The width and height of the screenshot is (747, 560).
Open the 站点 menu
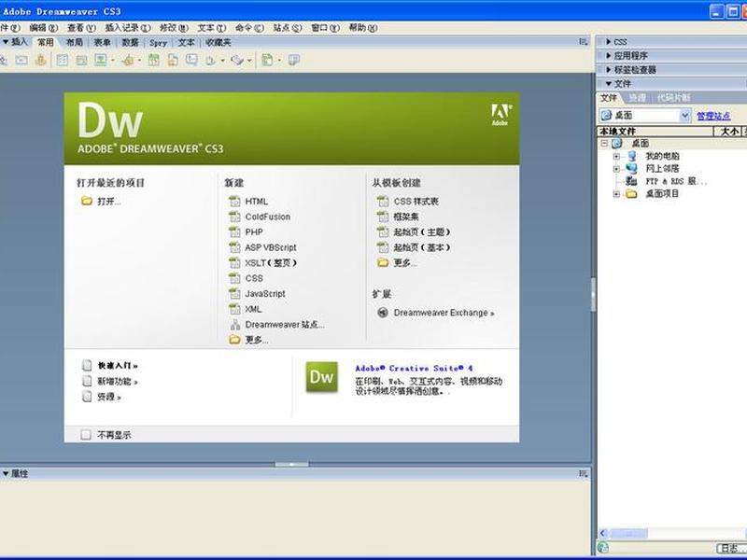point(288,28)
